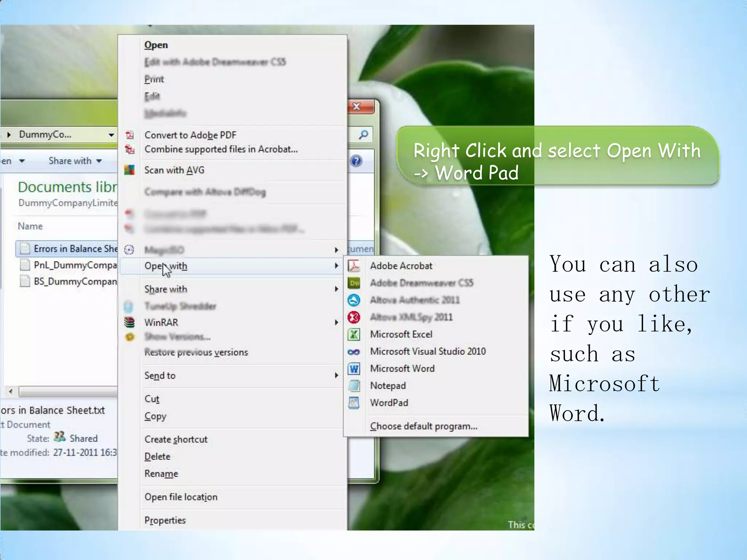Click the Name column header
This screenshot has width=747, height=560.
30,226
